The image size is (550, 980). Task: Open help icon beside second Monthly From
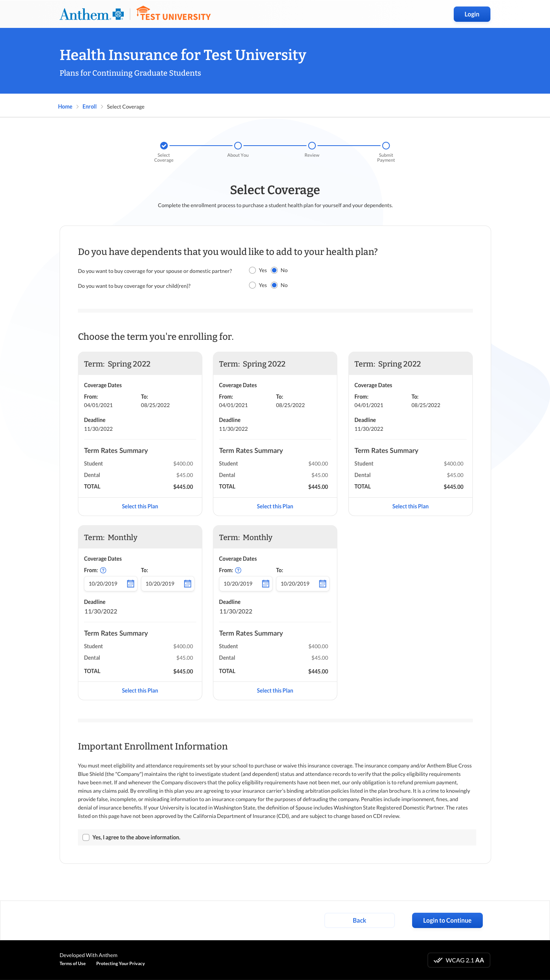coord(238,570)
